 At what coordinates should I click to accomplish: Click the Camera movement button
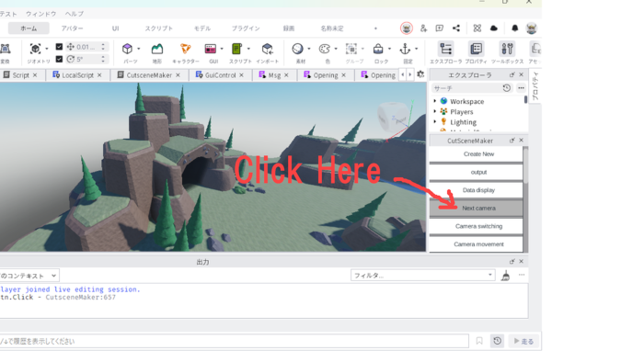click(x=477, y=244)
